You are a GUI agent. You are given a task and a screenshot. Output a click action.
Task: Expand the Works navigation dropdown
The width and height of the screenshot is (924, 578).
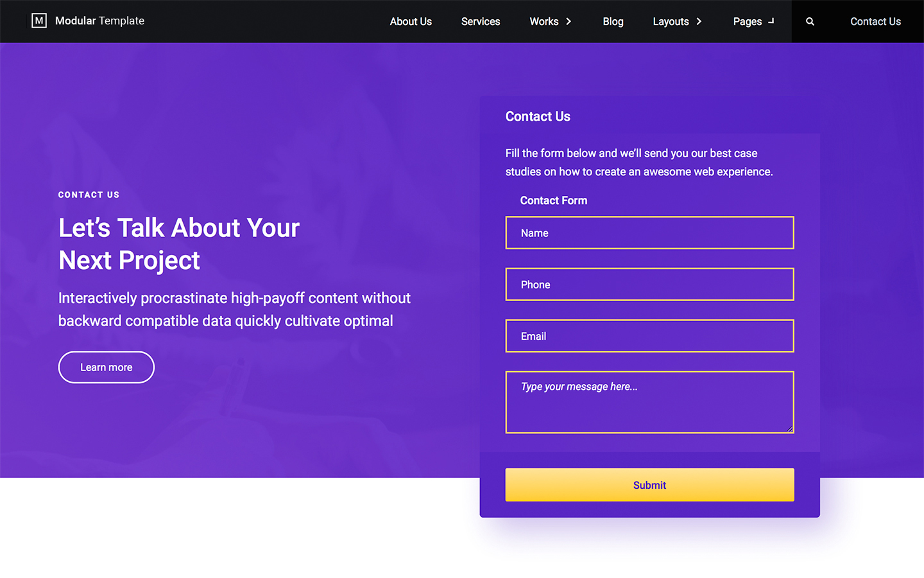[545, 21]
